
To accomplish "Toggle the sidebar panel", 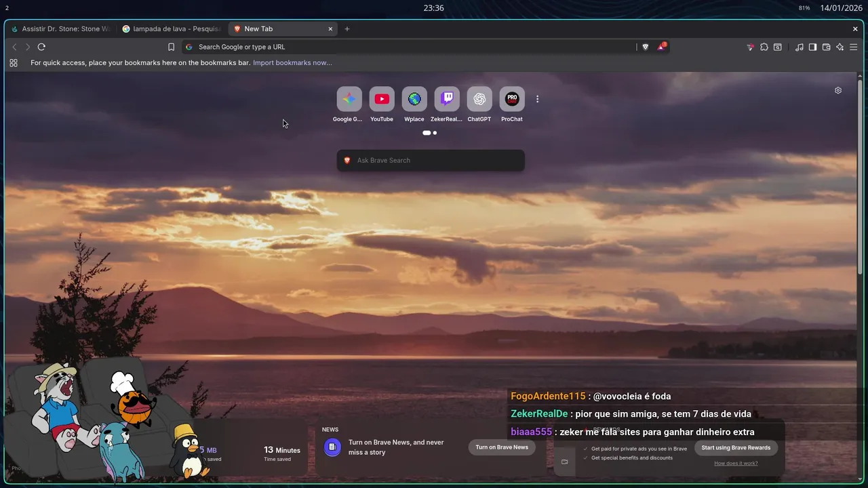I will tap(813, 47).
